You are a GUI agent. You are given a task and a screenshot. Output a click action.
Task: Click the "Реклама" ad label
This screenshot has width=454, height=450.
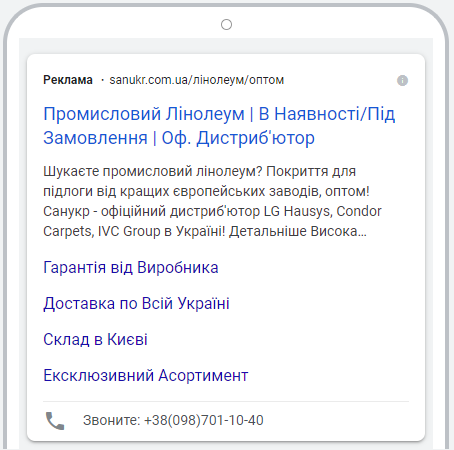click(x=68, y=80)
